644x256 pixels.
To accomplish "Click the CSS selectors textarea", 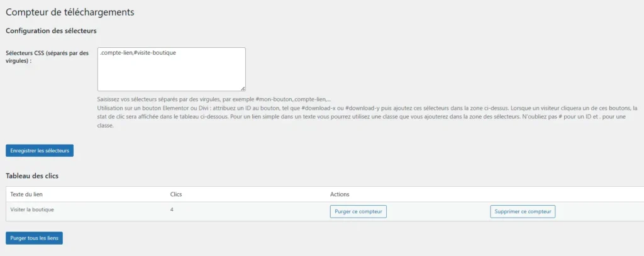I will click(171, 69).
